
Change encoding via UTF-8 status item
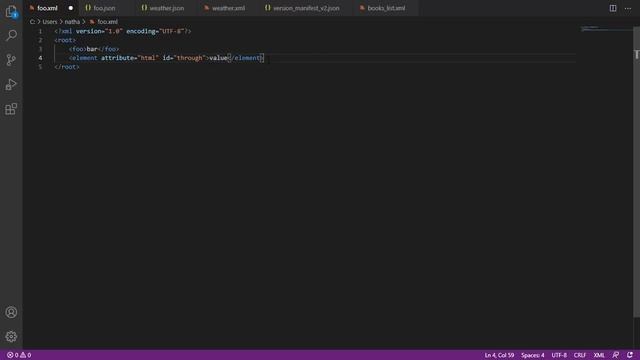(559, 355)
